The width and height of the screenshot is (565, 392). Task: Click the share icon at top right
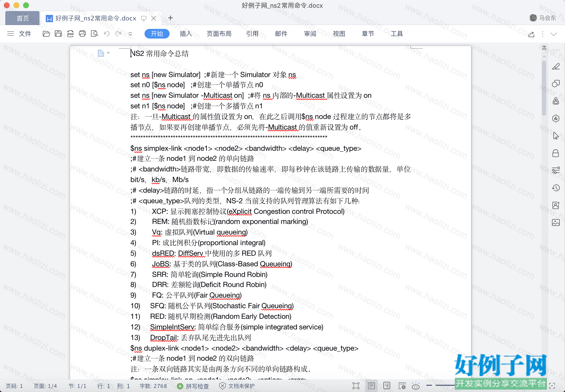[x=531, y=34]
